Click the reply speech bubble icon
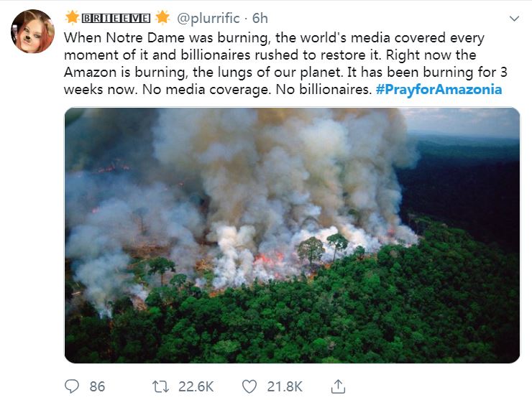The image size is (532, 400). (x=72, y=386)
